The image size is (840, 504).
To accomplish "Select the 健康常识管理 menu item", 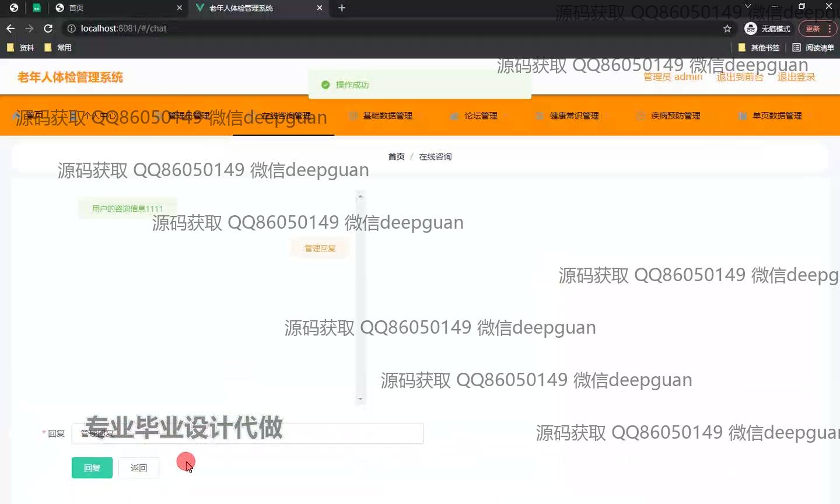I will [574, 116].
